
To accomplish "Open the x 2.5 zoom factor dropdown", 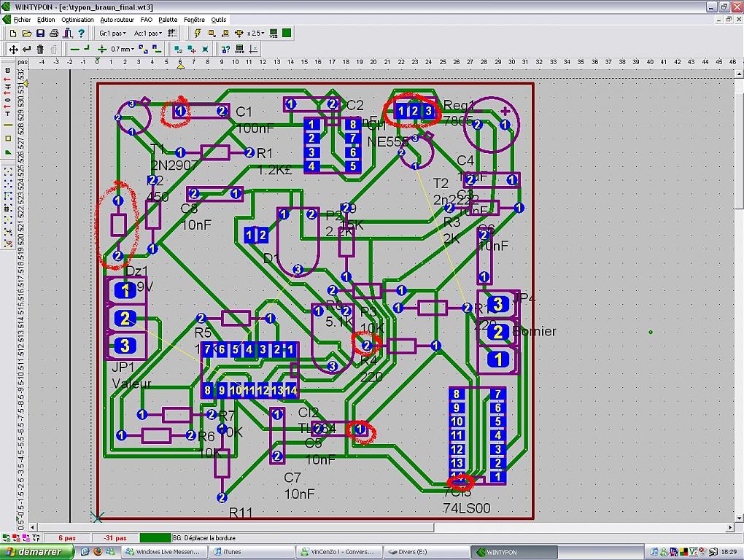I will pyautogui.click(x=256, y=34).
